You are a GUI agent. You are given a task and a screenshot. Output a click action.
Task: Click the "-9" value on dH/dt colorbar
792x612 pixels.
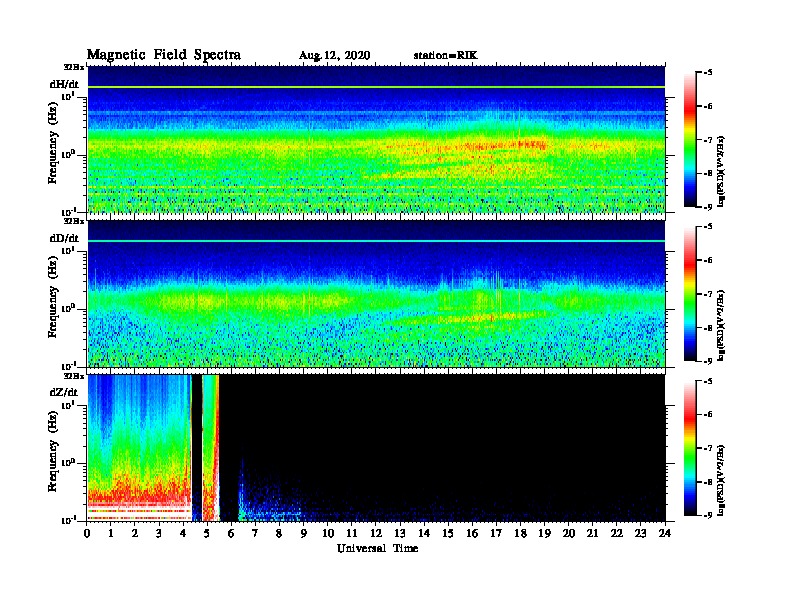coord(708,207)
